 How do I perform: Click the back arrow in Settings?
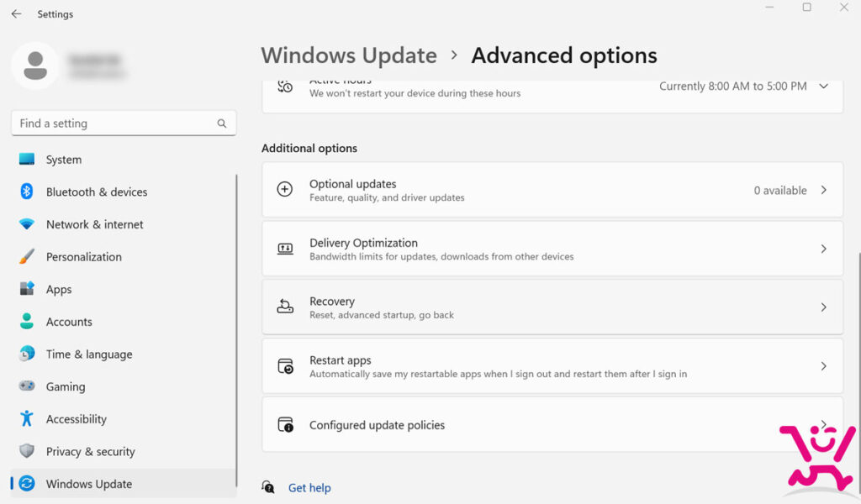(17, 13)
